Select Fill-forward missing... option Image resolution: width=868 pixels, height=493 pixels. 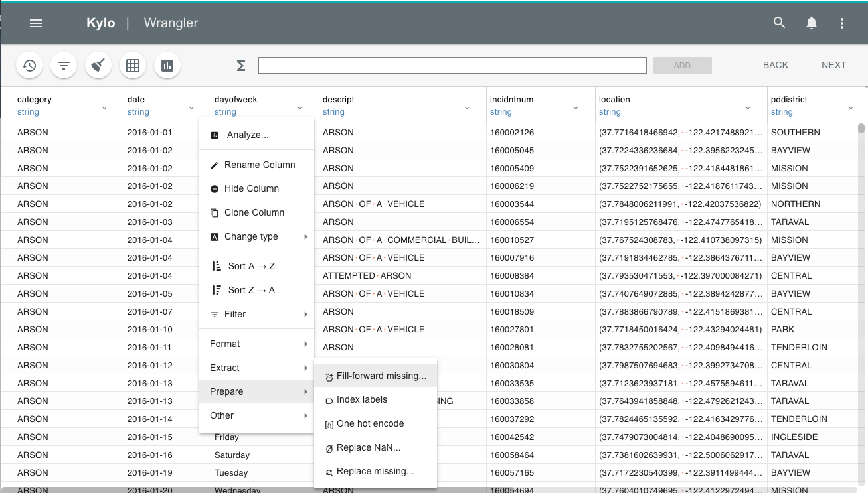point(375,376)
